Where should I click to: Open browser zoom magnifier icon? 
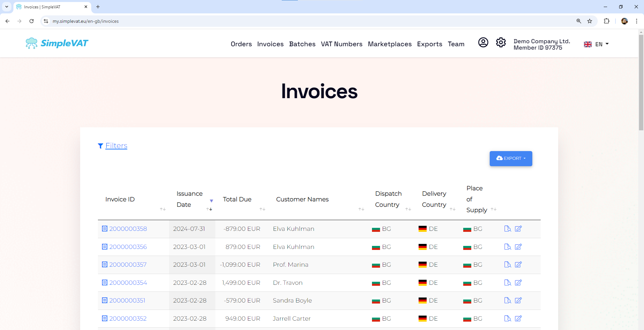point(579,21)
